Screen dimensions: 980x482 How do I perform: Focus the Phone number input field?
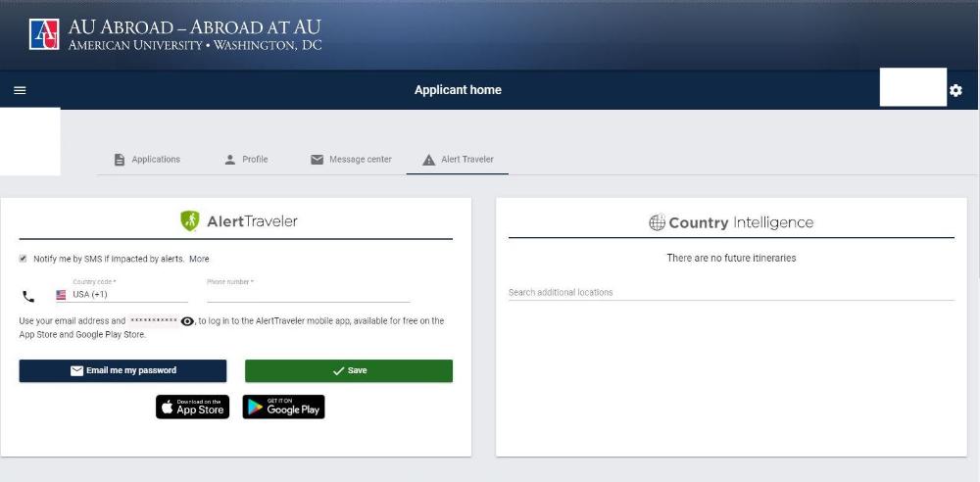click(x=308, y=294)
